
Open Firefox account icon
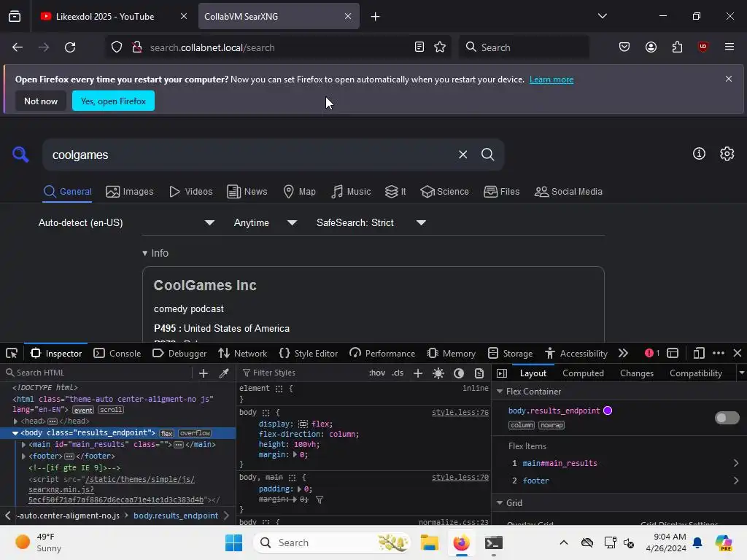coord(651,47)
